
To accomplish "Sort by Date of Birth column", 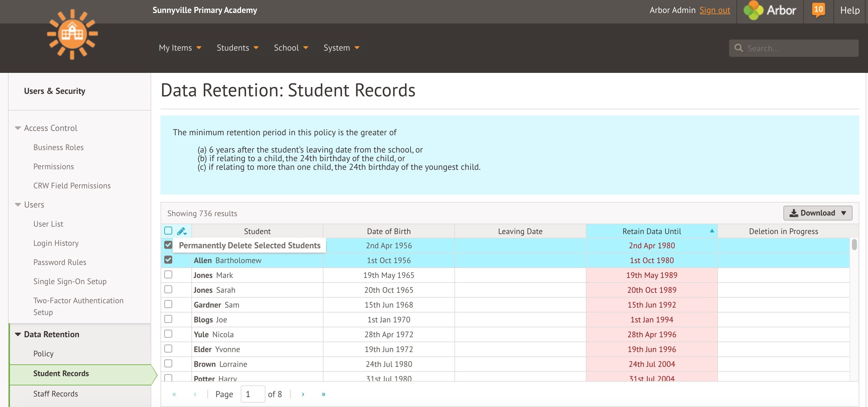I will point(389,231).
